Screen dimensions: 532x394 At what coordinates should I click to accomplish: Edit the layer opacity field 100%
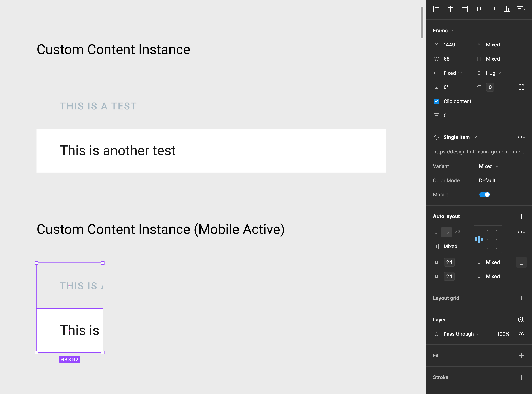[x=503, y=334]
